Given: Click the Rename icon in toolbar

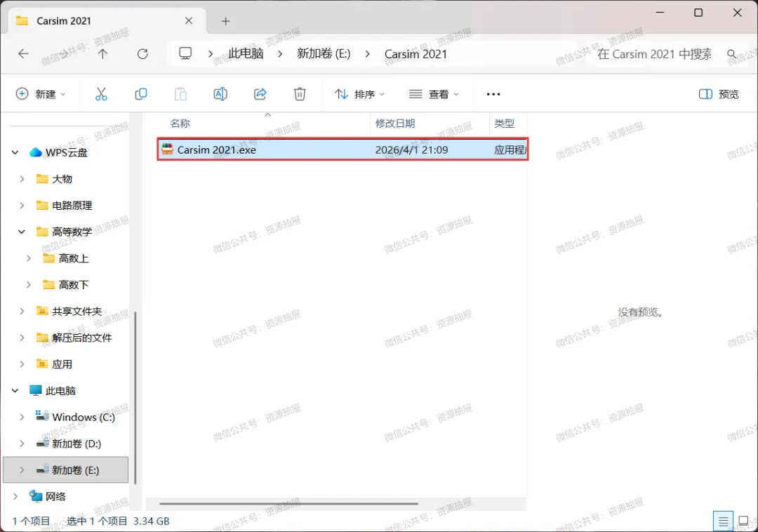Looking at the screenshot, I should click(220, 94).
